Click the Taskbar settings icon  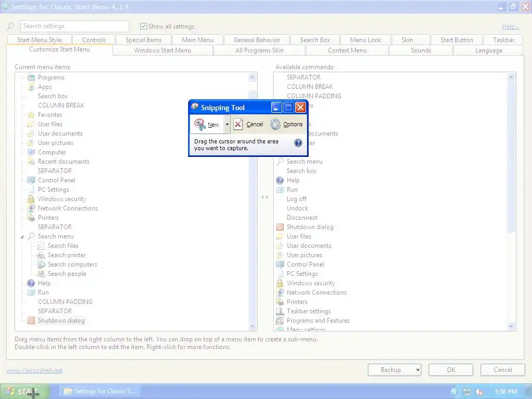(280, 311)
